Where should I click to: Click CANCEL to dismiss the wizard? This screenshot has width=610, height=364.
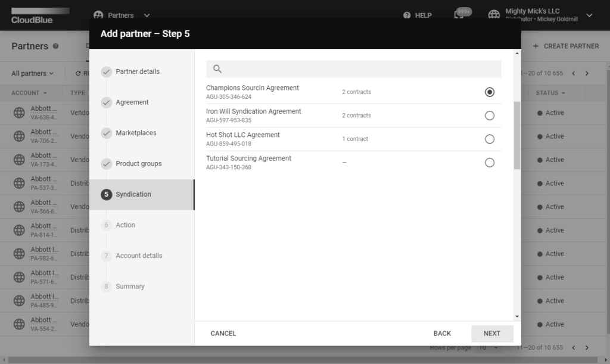(x=223, y=333)
